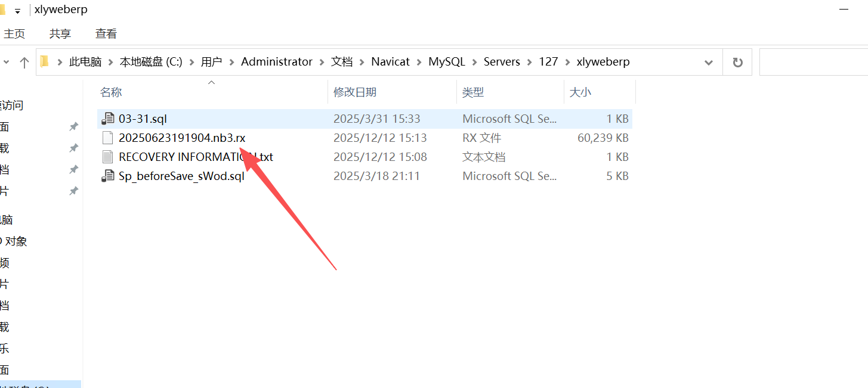The height and width of the screenshot is (388, 868).
Task: Open the 查看 ribbon tab
Action: point(106,34)
